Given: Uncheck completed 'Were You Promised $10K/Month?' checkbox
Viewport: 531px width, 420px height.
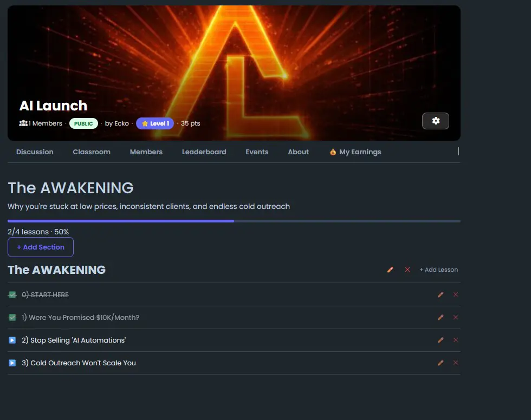Looking at the screenshot, I should pos(12,317).
